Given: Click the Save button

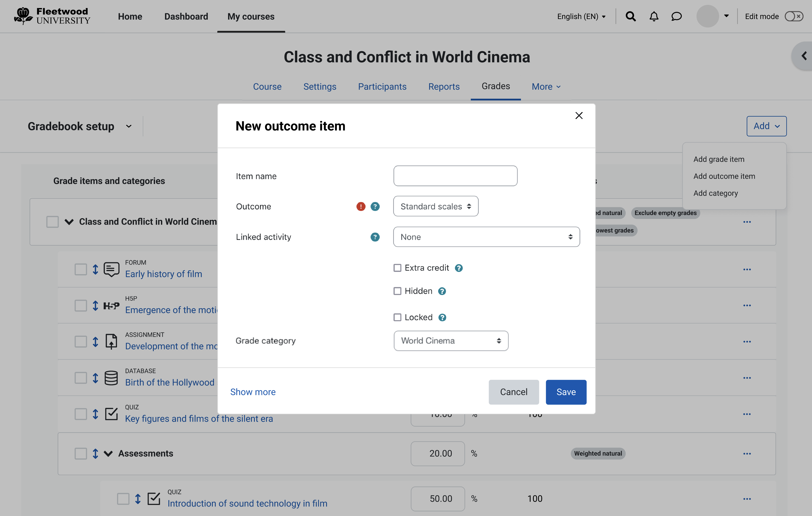Looking at the screenshot, I should click(566, 392).
